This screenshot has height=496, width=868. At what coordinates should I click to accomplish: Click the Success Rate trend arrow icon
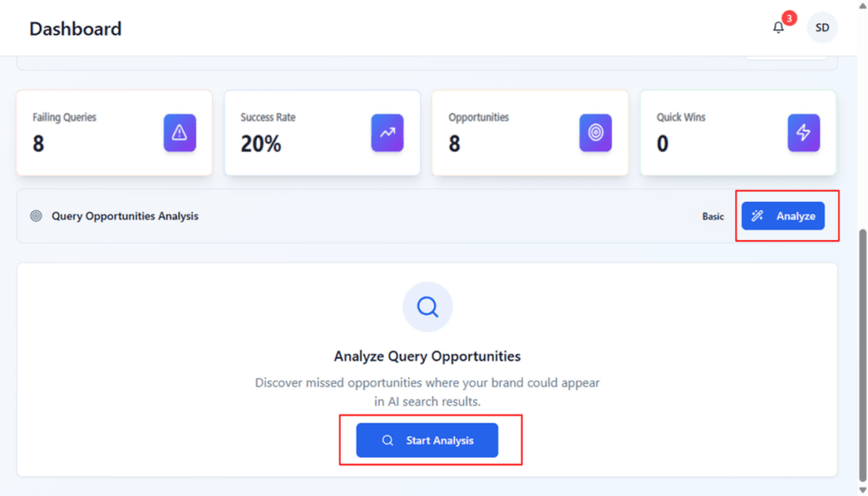click(x=387, y=133)
